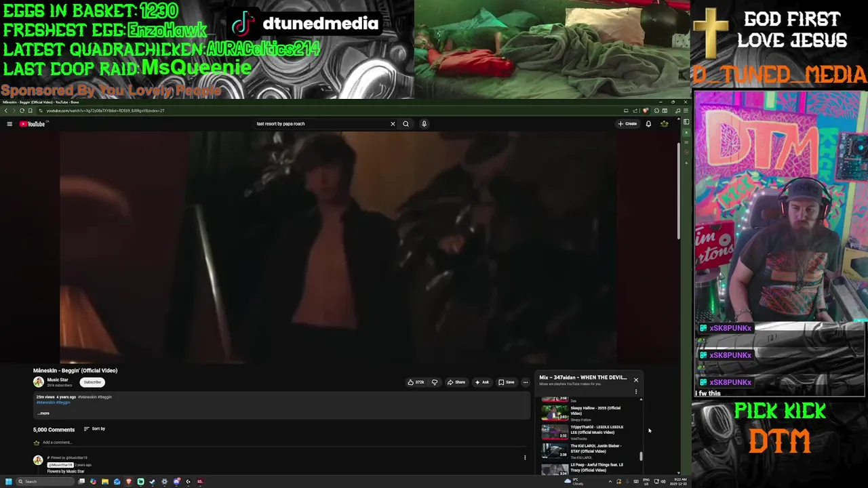Expand description with ...more

[43, 413]
